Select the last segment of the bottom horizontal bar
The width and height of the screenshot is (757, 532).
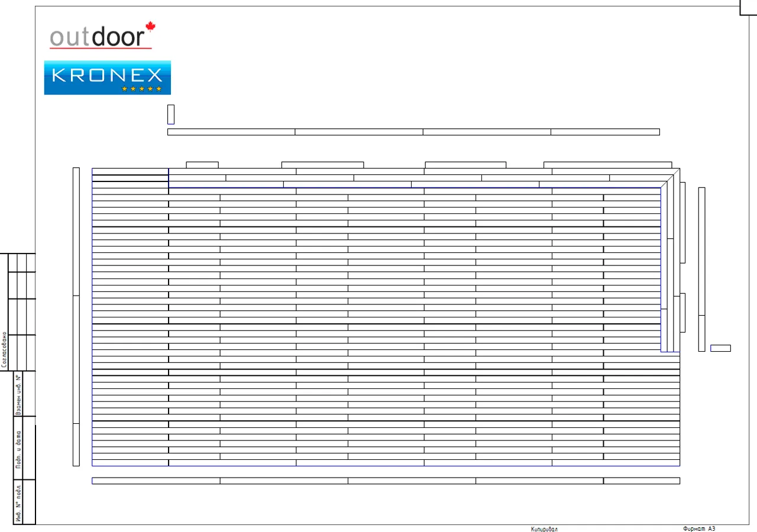pos(641,481)
